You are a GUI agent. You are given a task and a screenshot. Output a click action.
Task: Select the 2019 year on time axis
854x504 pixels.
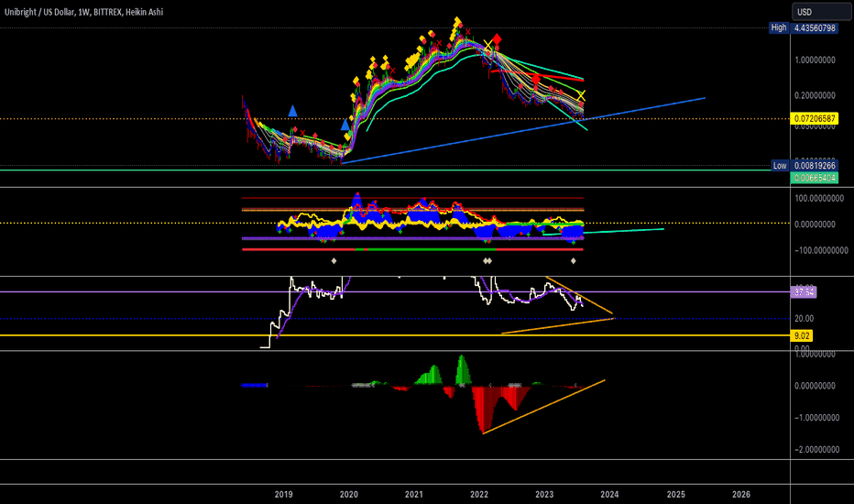click(x=283, y=494)
